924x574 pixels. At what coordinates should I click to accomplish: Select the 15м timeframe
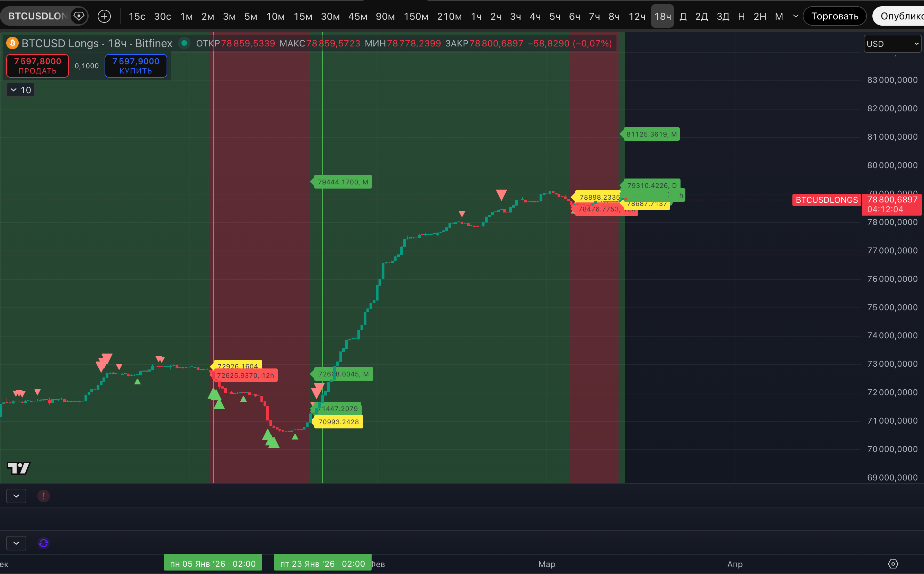tap(303, 16)
